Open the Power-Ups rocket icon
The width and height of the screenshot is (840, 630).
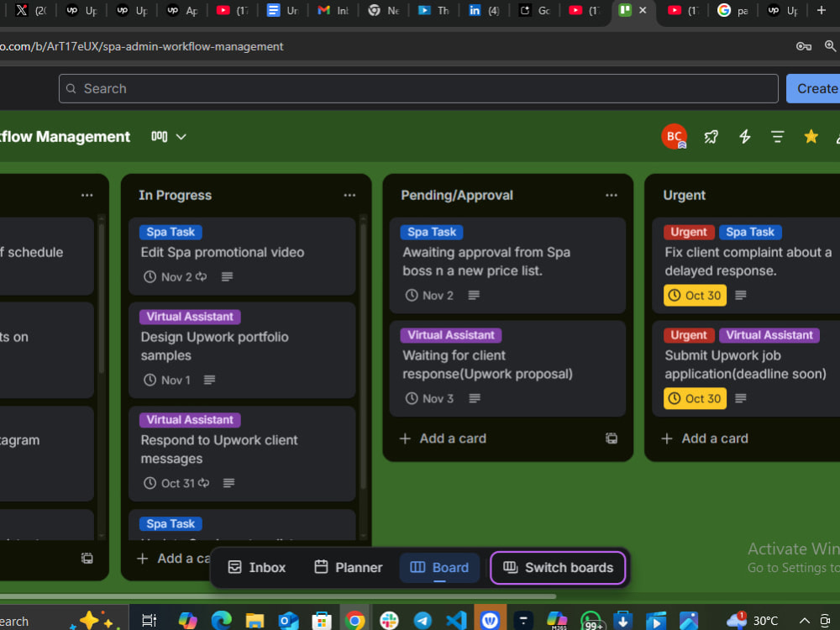point(711,137)
